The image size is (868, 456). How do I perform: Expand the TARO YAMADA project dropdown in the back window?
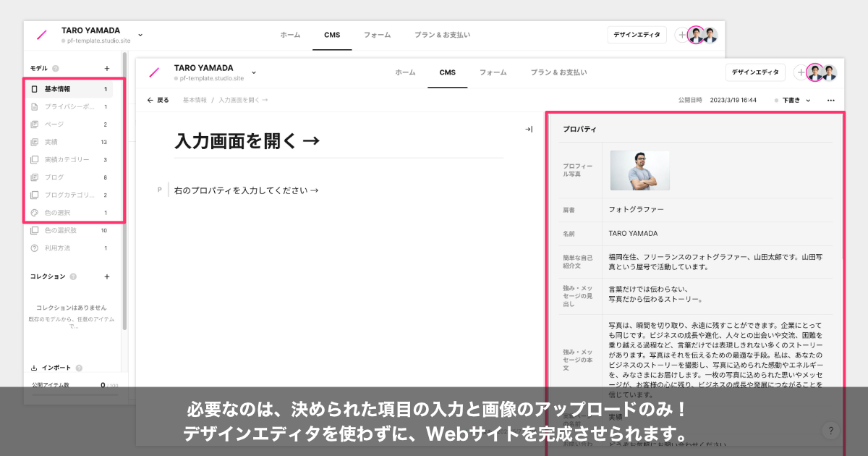[x=140, y=35]
